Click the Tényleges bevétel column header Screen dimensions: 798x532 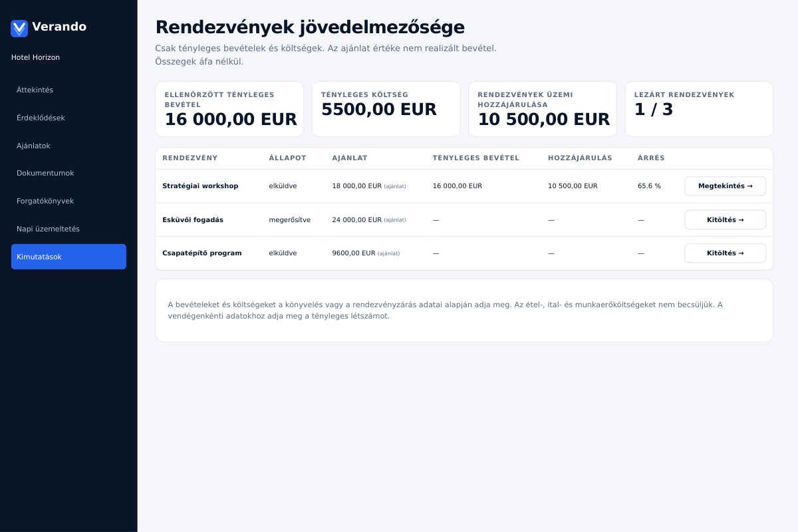[x=476, y=158]
